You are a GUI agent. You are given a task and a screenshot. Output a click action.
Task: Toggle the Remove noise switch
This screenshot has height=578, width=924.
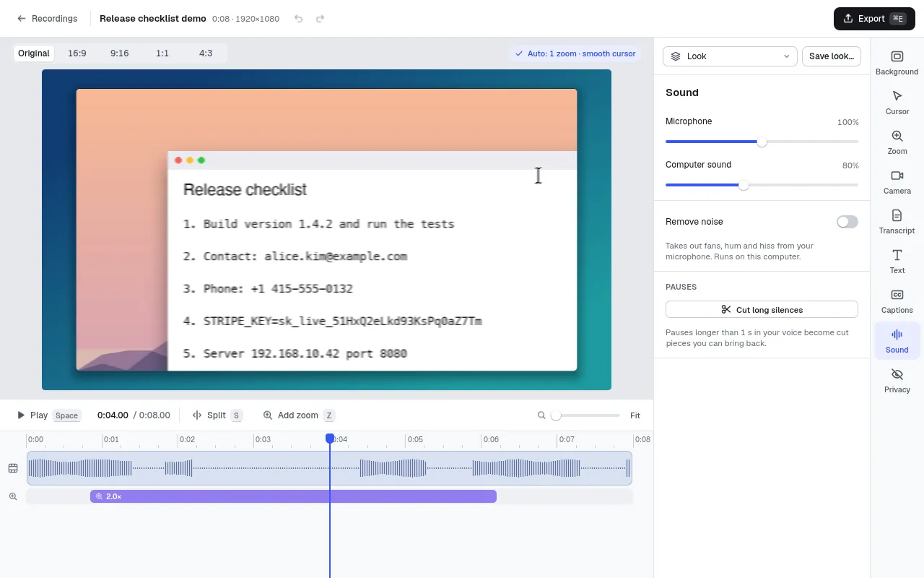(847, 222)
